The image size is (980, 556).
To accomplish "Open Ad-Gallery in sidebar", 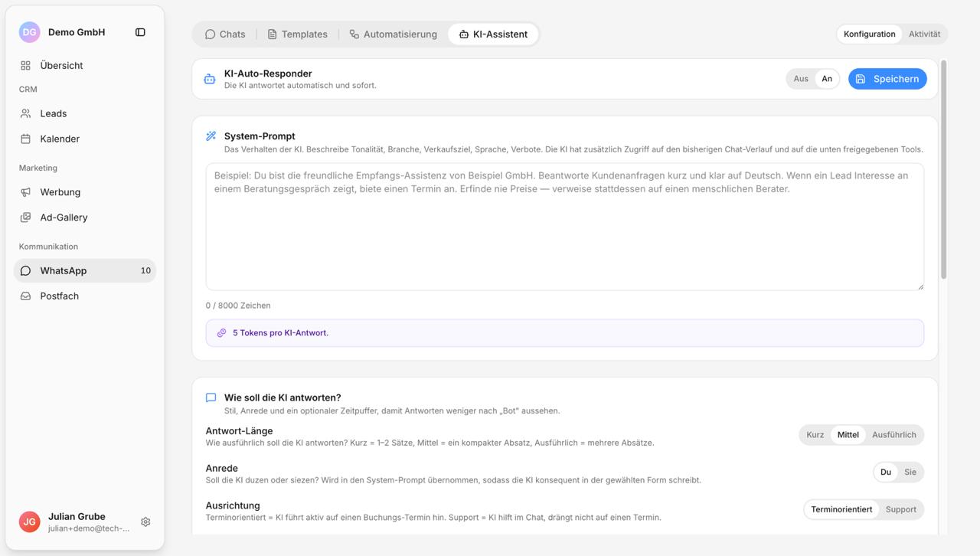I will [x=85, y=217].
